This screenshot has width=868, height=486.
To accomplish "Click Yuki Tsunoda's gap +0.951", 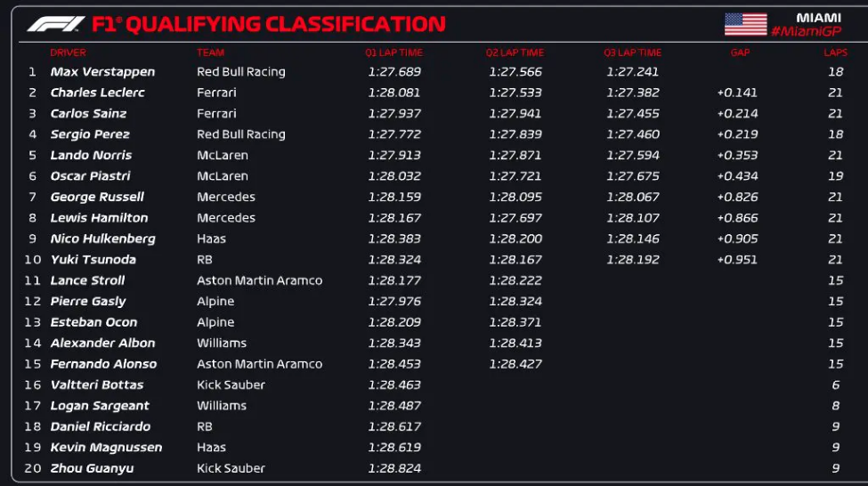I will [x=737, y=260].
